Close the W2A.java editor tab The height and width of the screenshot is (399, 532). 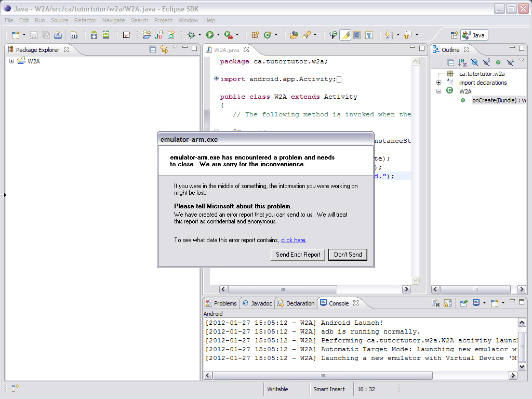[x=246, y=49]
